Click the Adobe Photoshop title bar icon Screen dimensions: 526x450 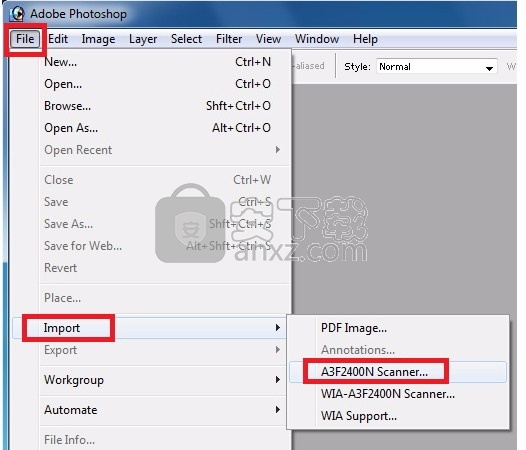click(17, 14)
